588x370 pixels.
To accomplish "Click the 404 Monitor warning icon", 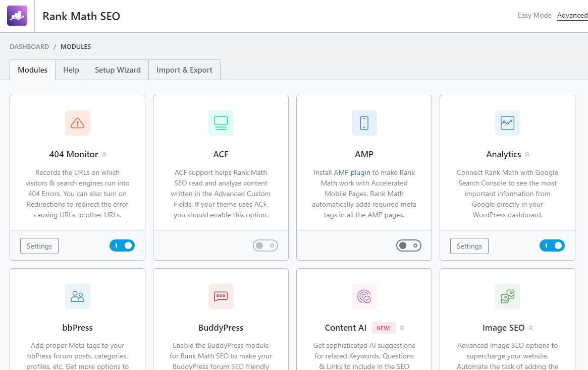I will 78,123.
